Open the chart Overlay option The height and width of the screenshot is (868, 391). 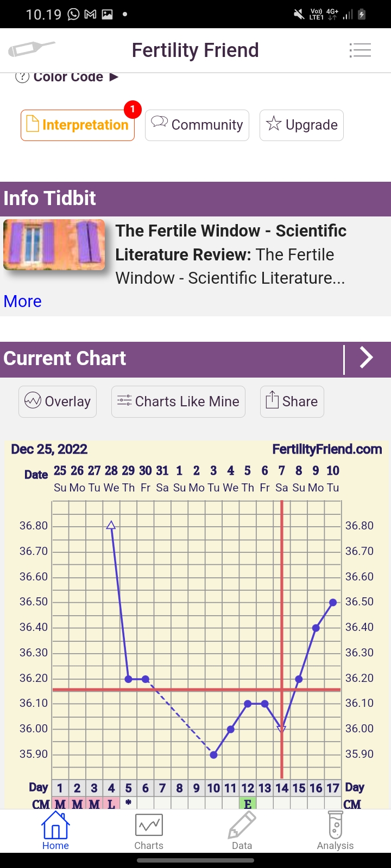coord(58,401)
